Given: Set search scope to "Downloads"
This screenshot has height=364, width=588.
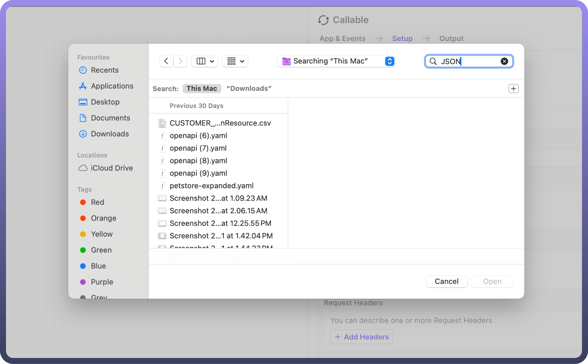Looking at the screenshot, I should tap(249, 88).
